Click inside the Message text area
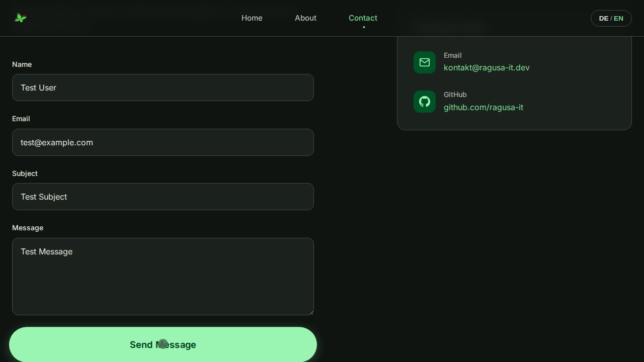The width and height of the screenshot is (644, 362). pos(163,277)
